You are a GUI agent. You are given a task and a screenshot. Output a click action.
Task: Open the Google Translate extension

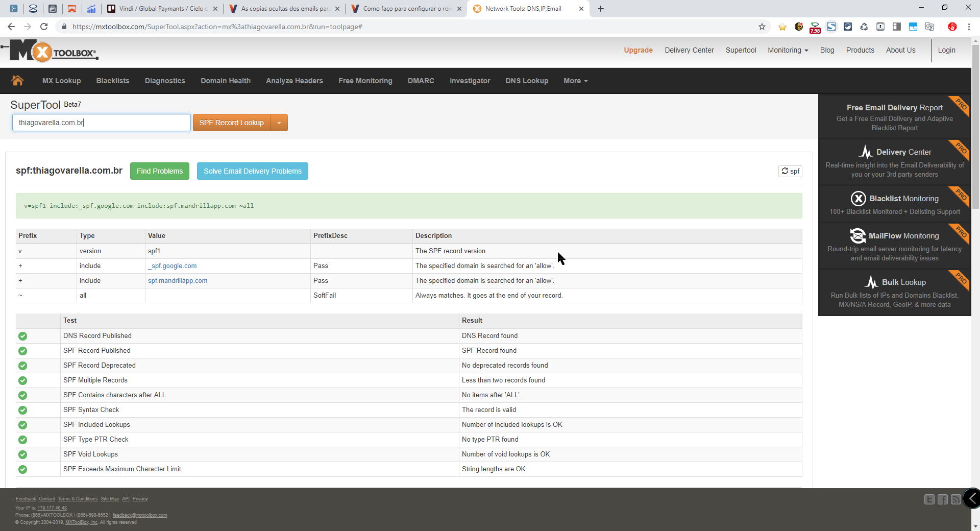[x=929, y=27]
